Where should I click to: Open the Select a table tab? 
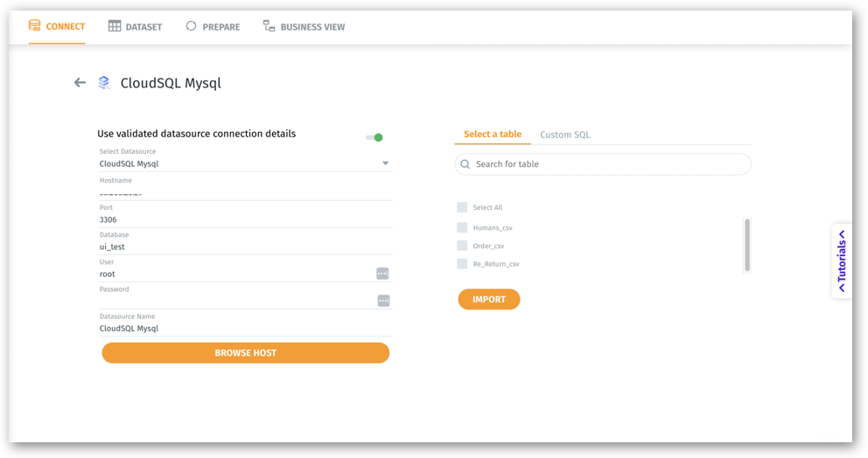coord(493,135)
